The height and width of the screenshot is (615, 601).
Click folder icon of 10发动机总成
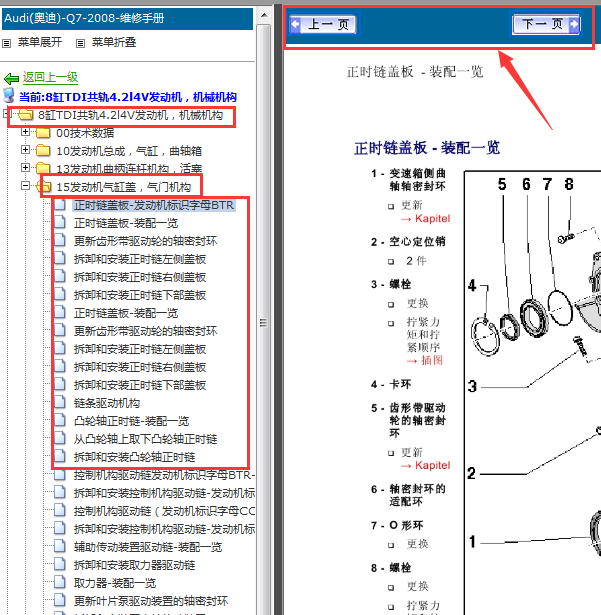[x=43, y=151]
